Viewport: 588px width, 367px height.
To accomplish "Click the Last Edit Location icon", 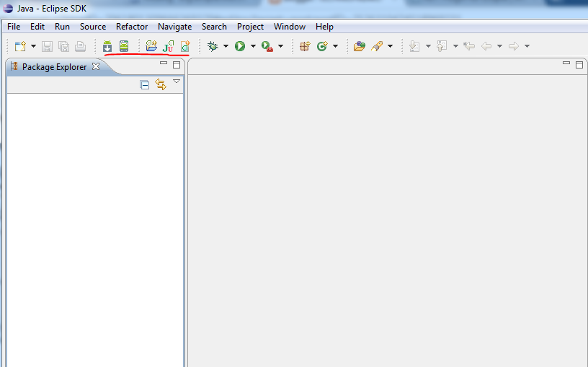I will (x=469, y=46).
